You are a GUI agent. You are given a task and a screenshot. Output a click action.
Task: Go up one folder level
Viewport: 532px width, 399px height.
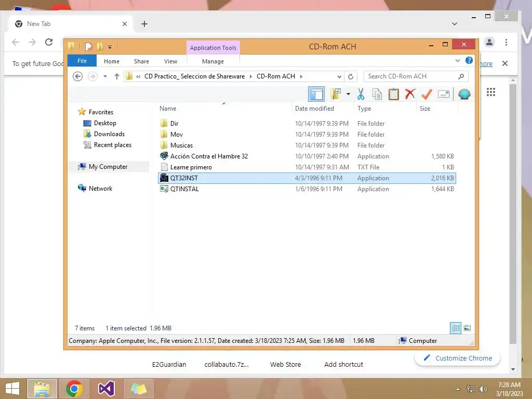tap(117, 76)
